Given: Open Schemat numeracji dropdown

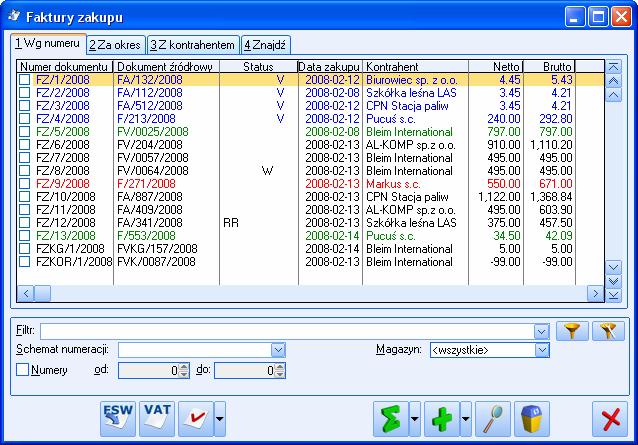Looking at the screenshot, I should [278, 350].
